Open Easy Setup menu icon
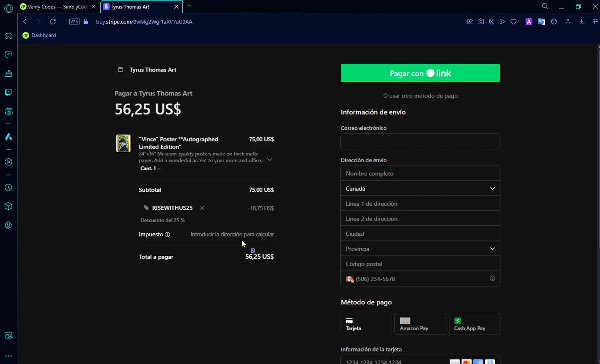The width and height of the screenshot is (600, 364). click(595, 22)
